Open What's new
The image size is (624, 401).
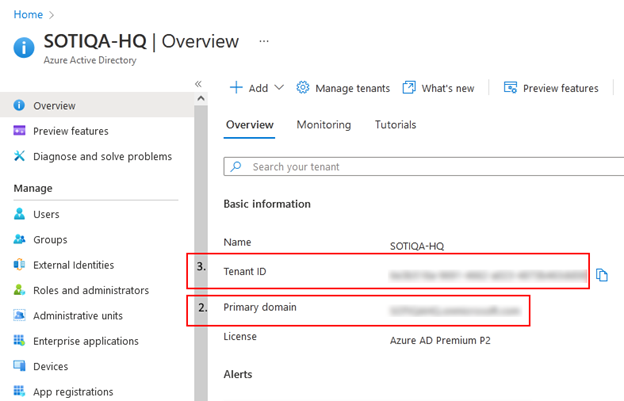[x=448, y=88]
